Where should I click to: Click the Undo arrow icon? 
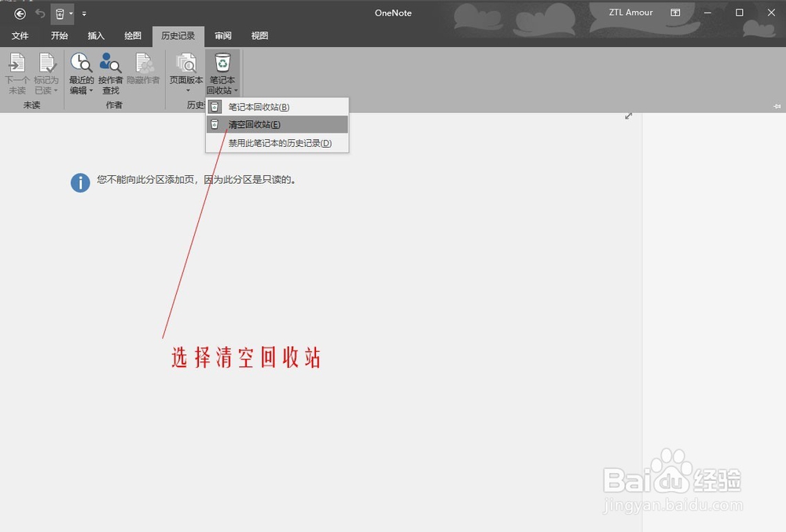pos(40,13)
